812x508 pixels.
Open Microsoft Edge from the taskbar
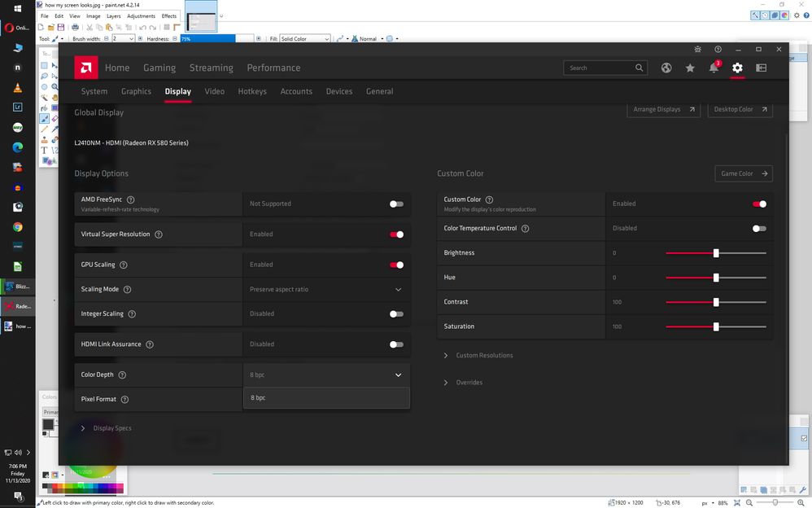(x=18, y=147)
